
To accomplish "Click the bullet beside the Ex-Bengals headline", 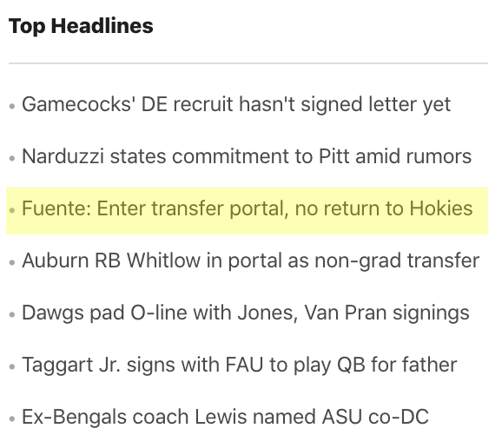I will tap(12, 418).
